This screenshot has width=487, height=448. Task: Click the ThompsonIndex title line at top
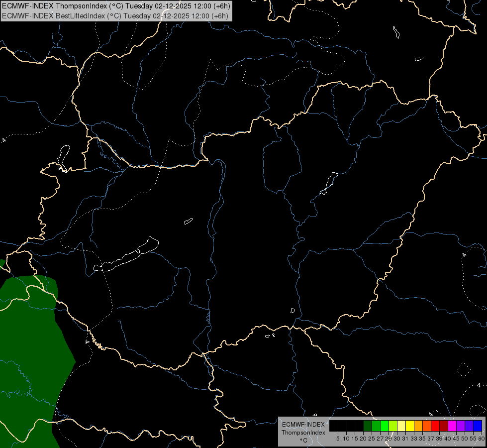116,6
